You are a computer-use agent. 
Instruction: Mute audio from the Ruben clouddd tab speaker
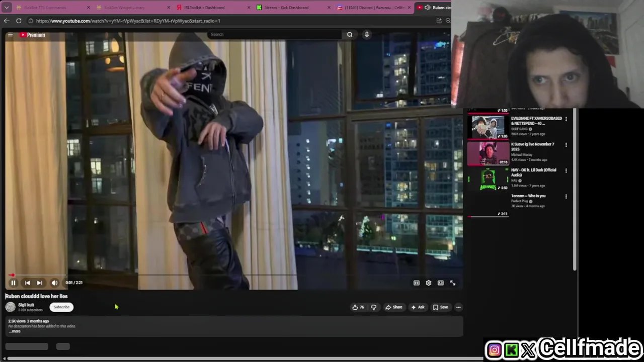tap(427, 8)
